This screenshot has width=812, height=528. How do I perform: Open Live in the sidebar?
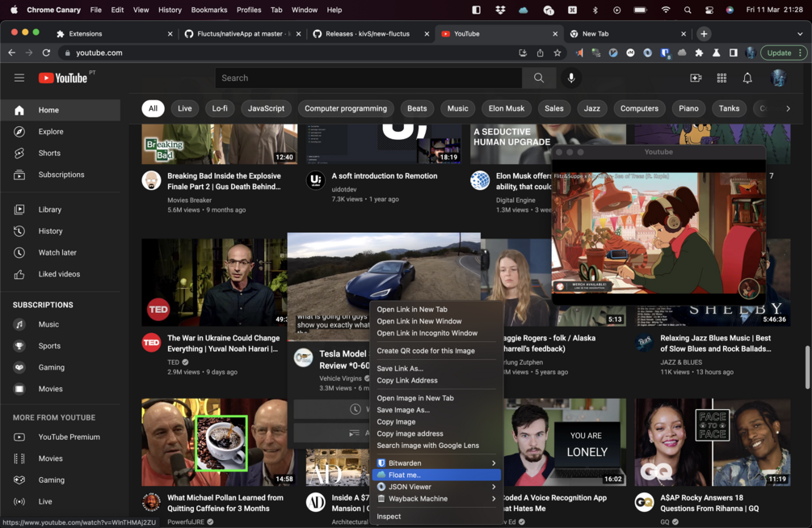[61, 501]
